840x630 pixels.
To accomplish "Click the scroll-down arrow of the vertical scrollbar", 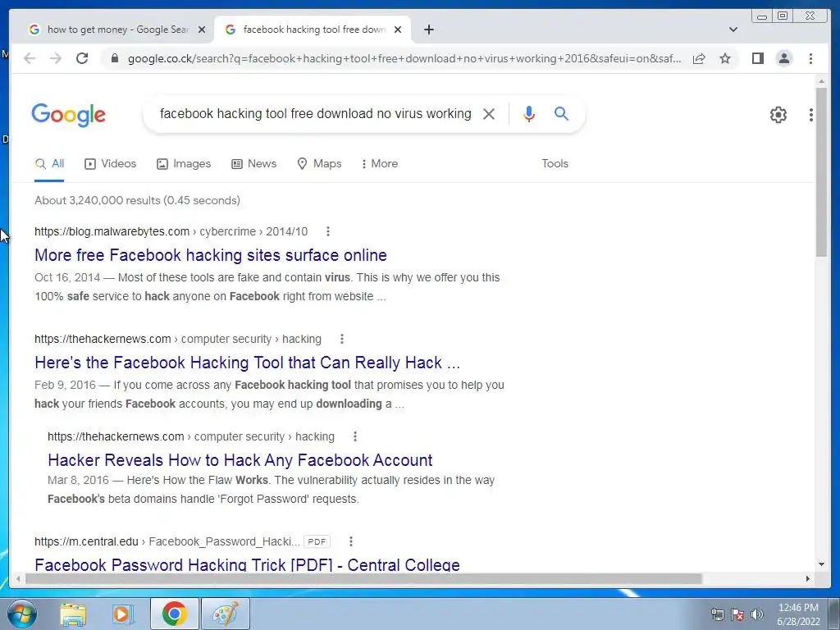I will point(822,564).
